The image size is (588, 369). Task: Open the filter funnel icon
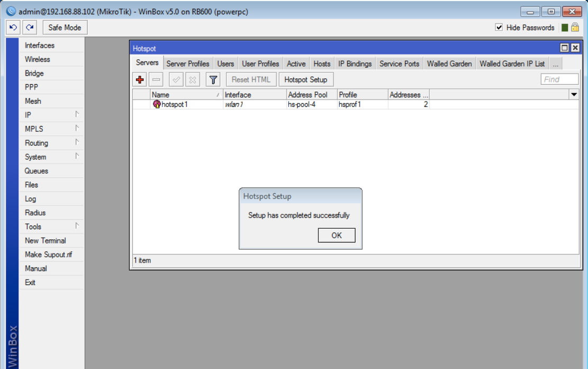(x=213, y=79)
